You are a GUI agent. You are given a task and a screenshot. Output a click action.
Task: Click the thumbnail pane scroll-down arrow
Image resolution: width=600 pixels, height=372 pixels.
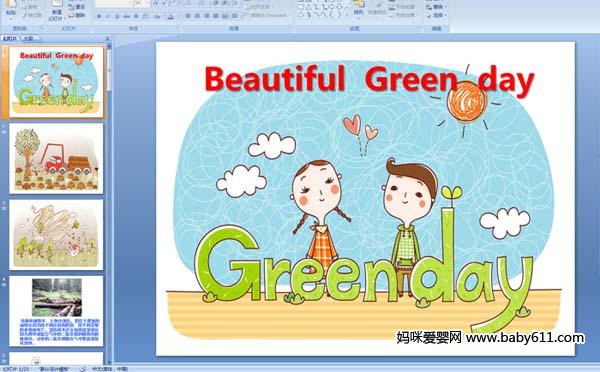109,361
